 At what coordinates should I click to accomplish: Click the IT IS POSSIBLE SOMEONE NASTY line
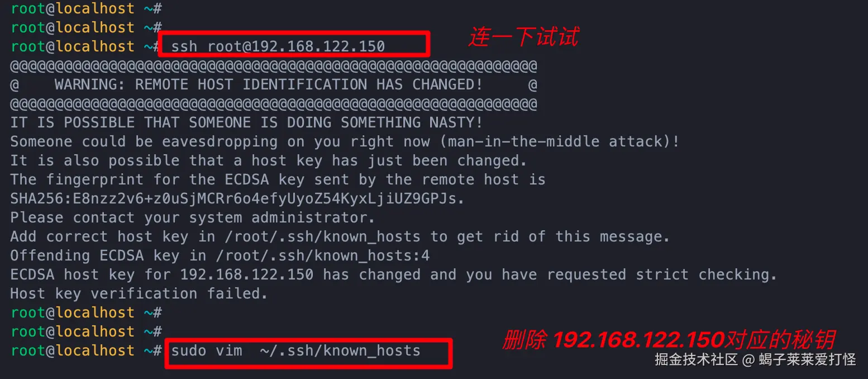[x=246, y=123]
